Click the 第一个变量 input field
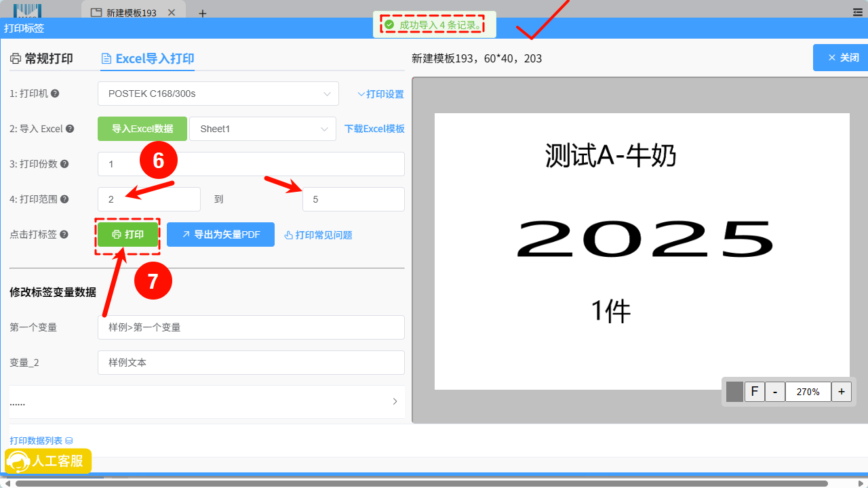 pos(251,327)
